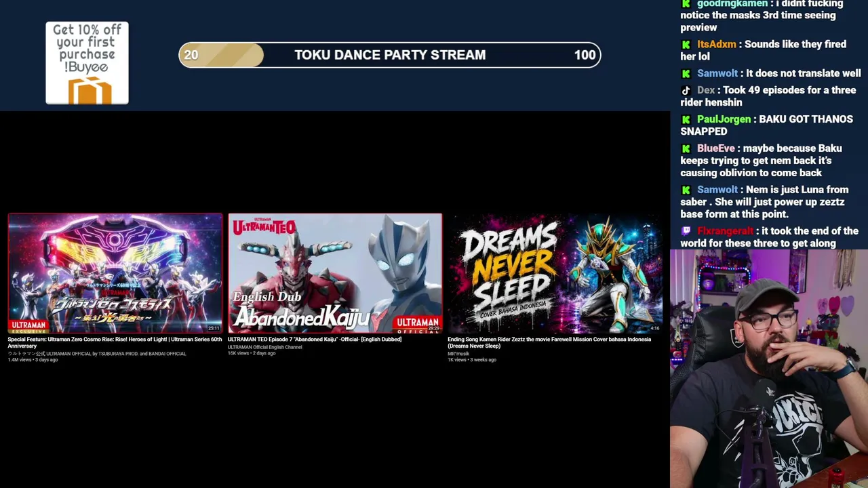This screenshot has width=868, height=488.
Task: Visit the ULTRAMAN Official English Channel link
Action: pyautogui.click(x=265, y=347)
